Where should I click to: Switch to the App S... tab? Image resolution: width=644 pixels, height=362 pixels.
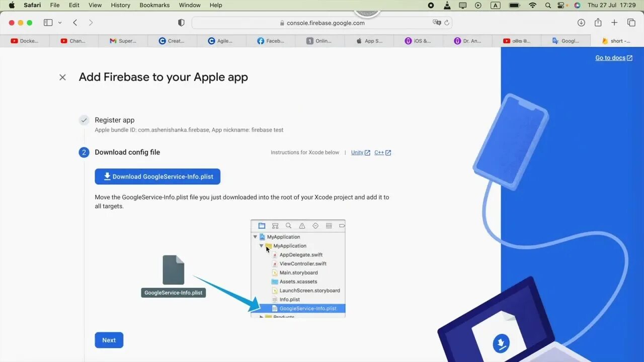point(369,41)
